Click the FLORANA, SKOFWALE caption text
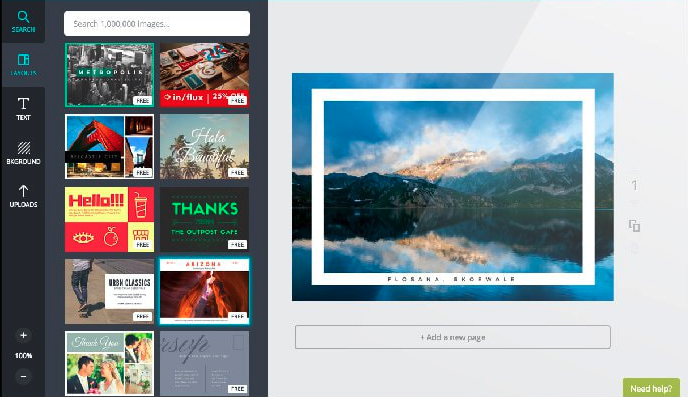This screenshot has width=688, height=397. click(452, 279)
